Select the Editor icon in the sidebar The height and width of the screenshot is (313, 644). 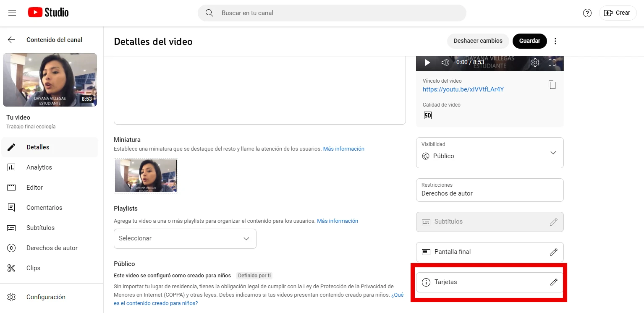(35, 187)
